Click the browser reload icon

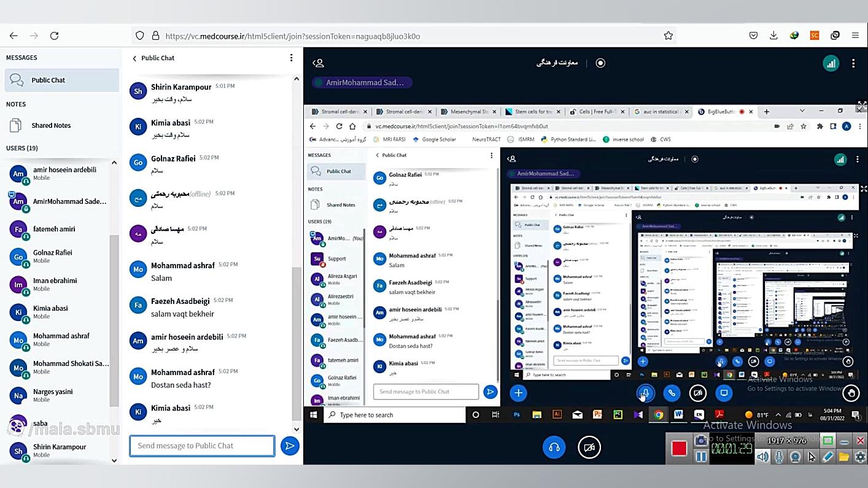(x=54, y=36)
